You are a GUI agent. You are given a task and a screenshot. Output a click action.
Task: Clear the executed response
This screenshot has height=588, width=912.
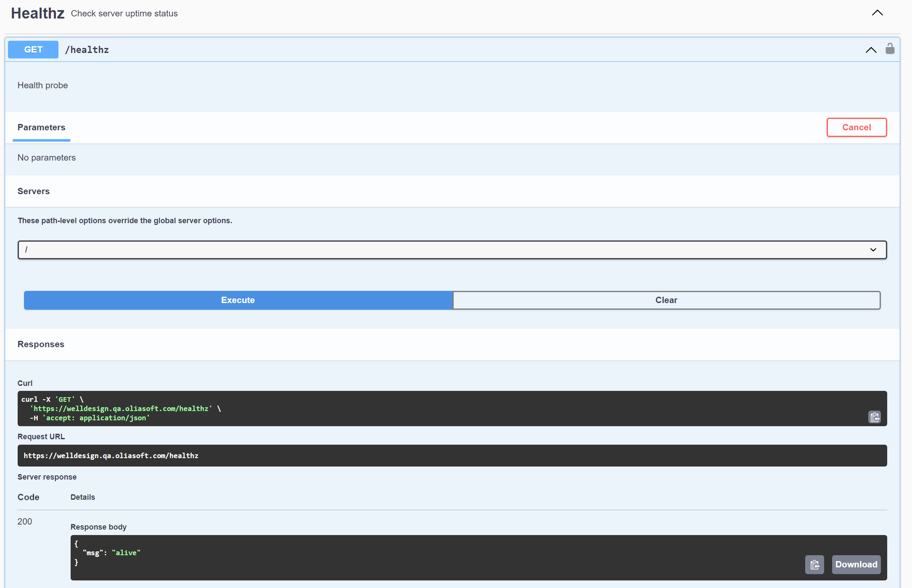[666, 300]
